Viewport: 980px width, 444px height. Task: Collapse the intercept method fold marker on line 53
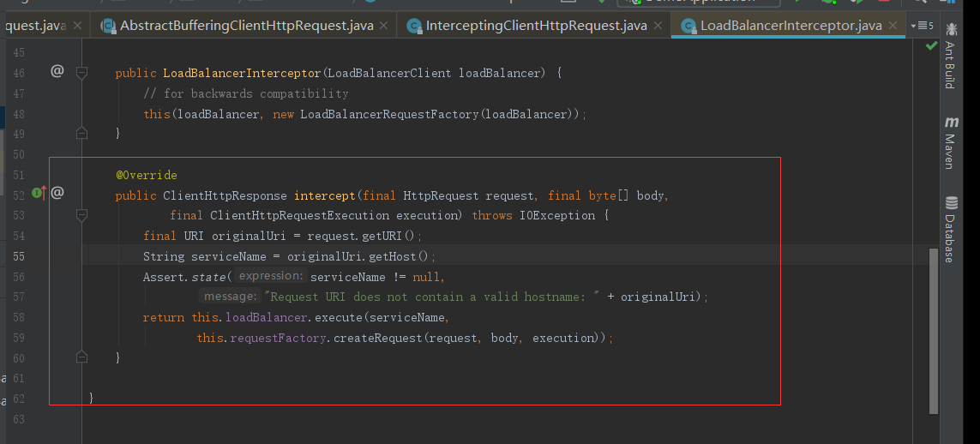(x=81, y=215)
